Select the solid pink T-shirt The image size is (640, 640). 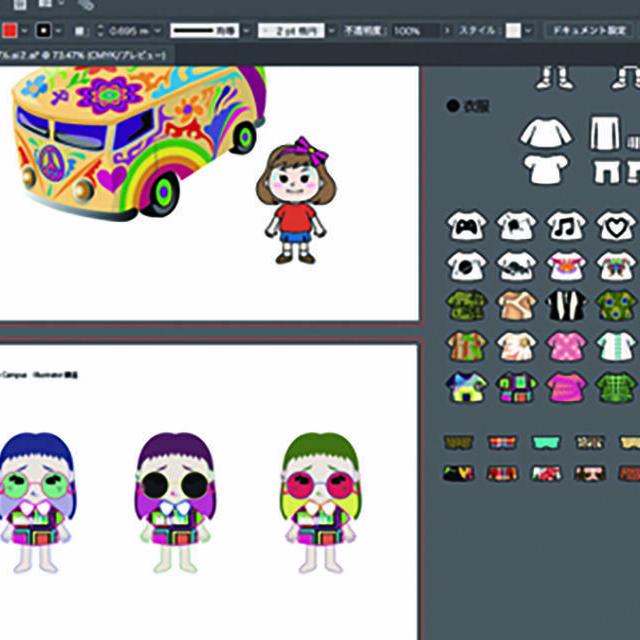click(x=566, y=387)
